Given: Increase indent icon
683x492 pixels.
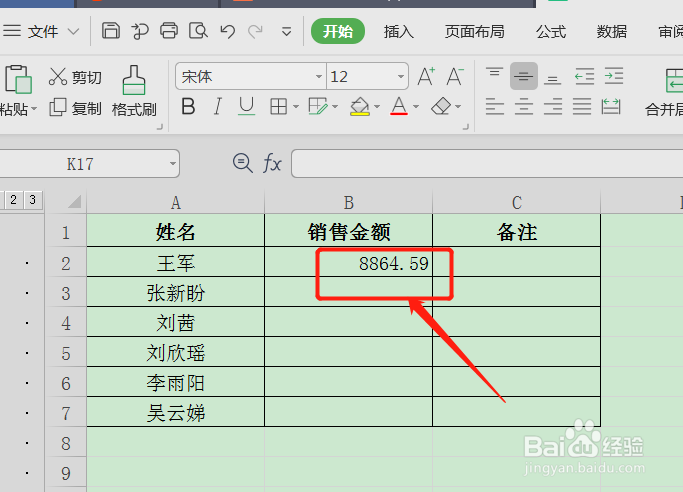Looking at the screenshot, I should coord(614,76).
